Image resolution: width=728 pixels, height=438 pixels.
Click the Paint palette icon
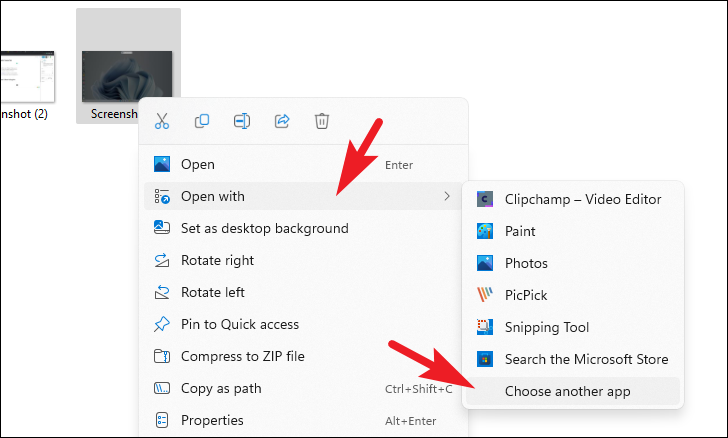(x=485, y=231)
